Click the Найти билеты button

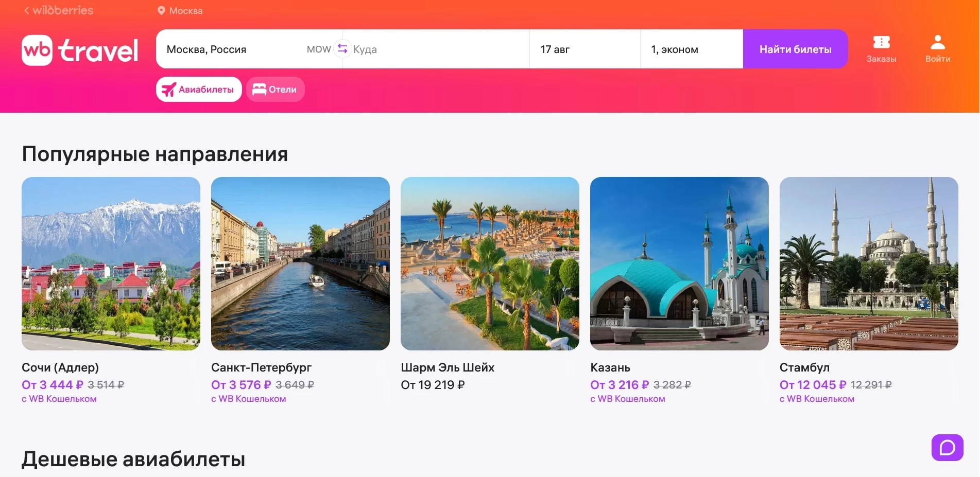(795, 49)
